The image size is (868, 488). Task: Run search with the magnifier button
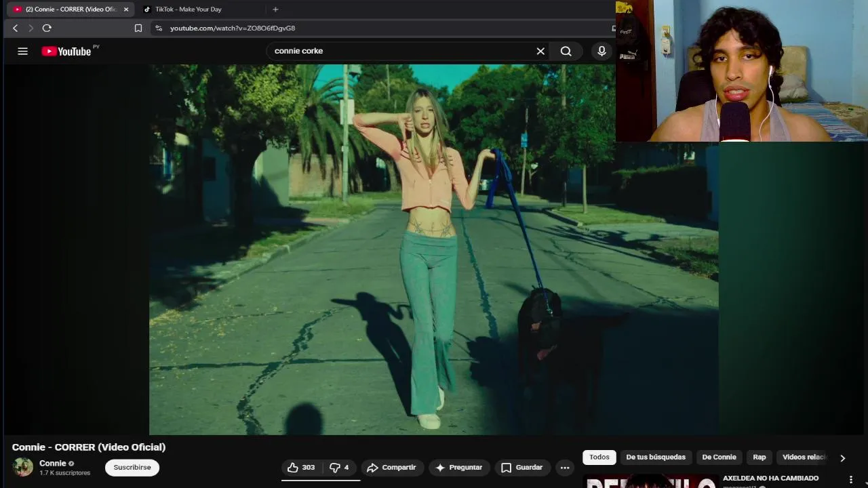(566, 51)
